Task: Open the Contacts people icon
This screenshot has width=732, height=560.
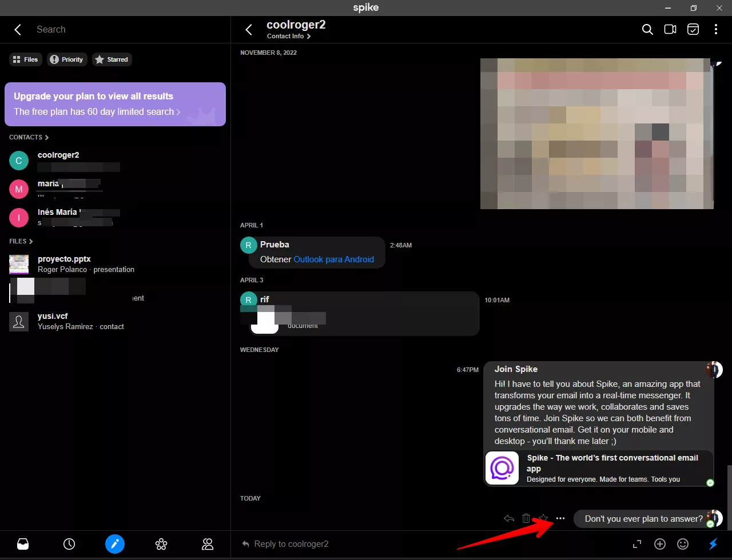Action: click(208, 544)
